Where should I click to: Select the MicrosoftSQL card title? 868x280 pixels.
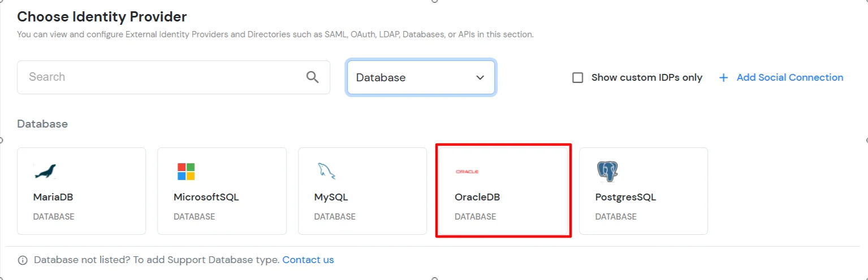[206, 197]
